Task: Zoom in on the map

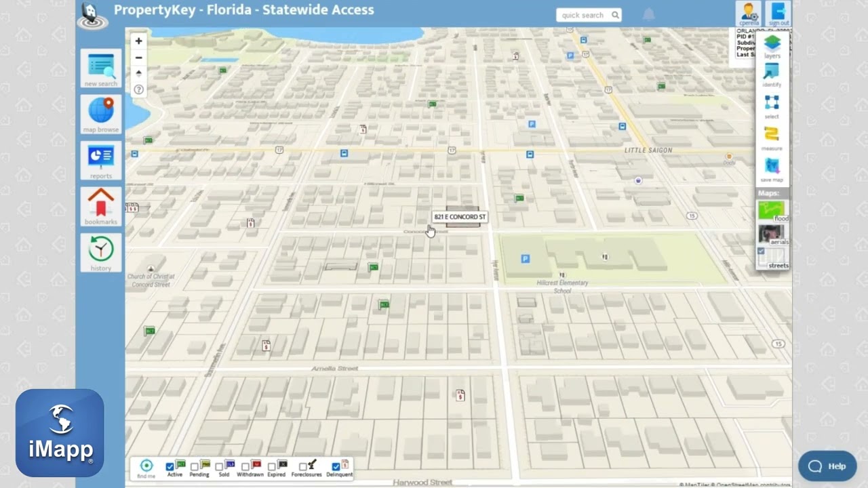Action: [x=138, y=41]
